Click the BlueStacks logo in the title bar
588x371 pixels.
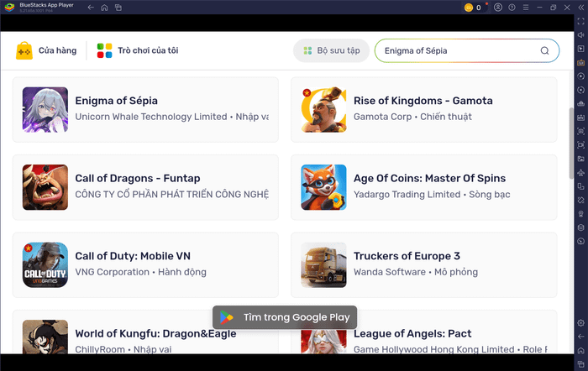(x=10, y=7)
